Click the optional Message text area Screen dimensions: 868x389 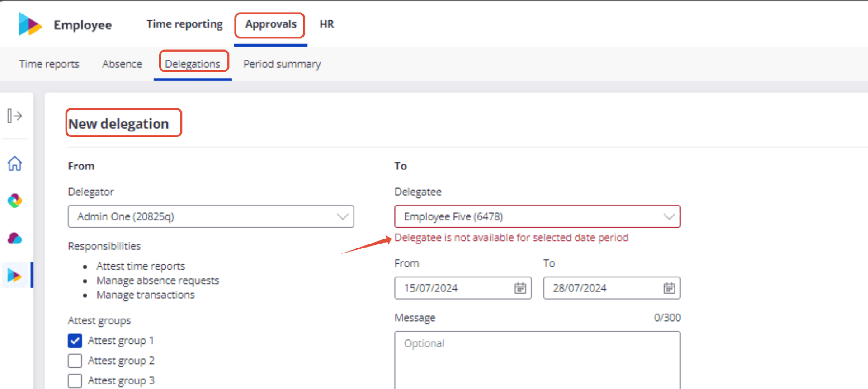click(x=538, y=360)
